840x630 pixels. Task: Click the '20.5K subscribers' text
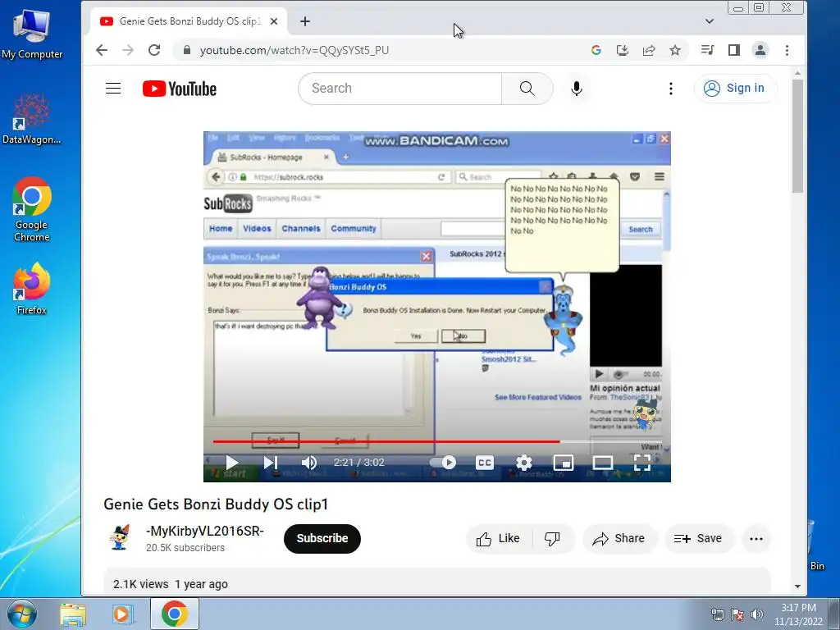pyautogui.click(x=185, y=548)
